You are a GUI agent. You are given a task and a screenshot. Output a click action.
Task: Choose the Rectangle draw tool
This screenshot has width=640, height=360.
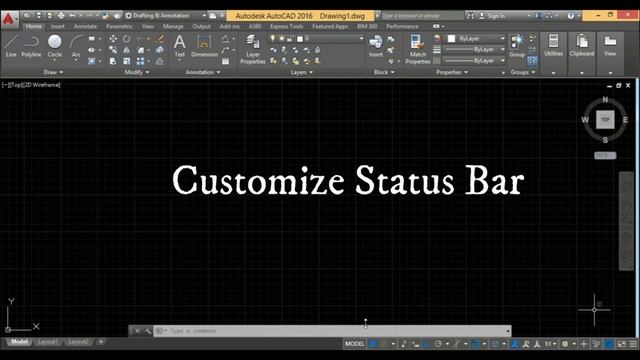pyautogui.click(x=91, y=39)
